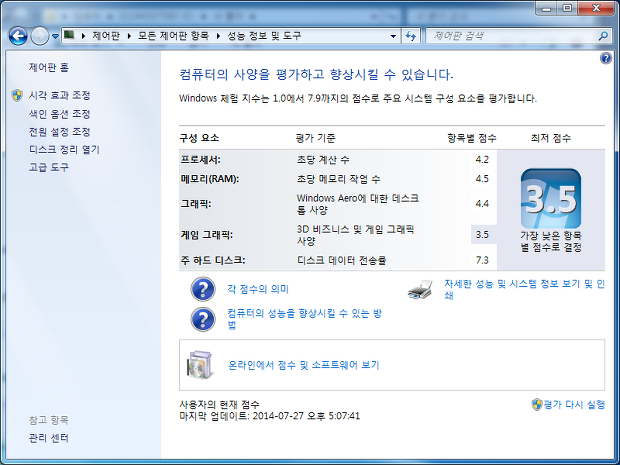Click the 메모리(RAM): row label
Viewport: 620px width, 465px height.
tap(210, 179)
